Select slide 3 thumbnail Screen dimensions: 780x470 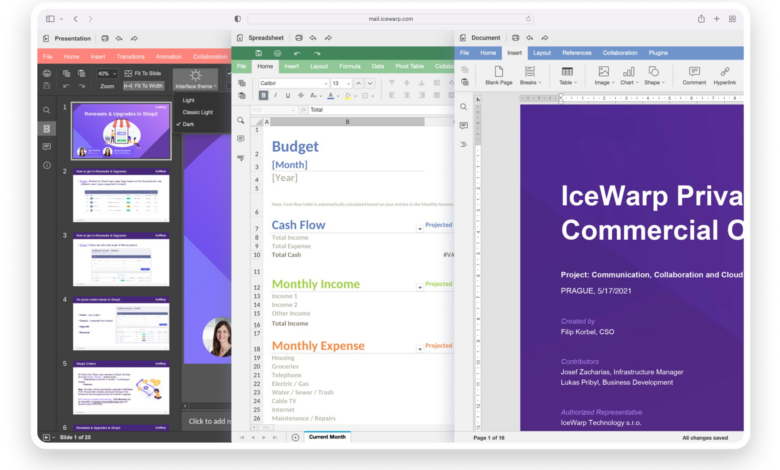121,259
